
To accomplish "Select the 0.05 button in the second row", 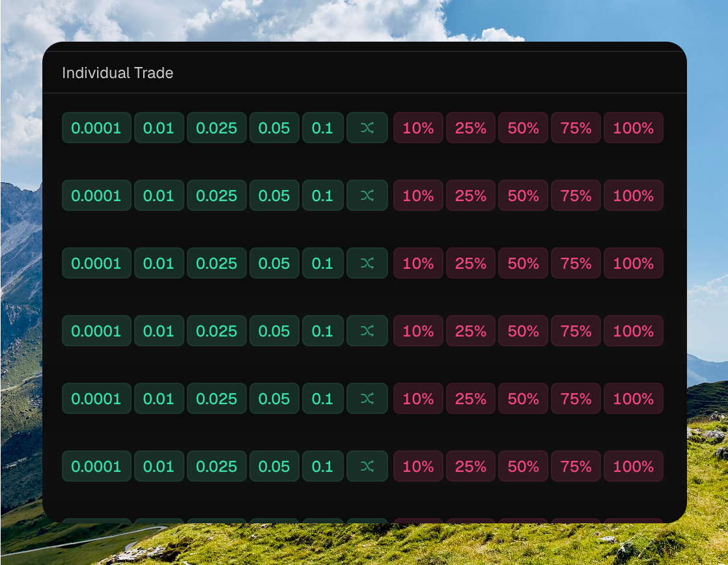I will (x=274, y=195).
